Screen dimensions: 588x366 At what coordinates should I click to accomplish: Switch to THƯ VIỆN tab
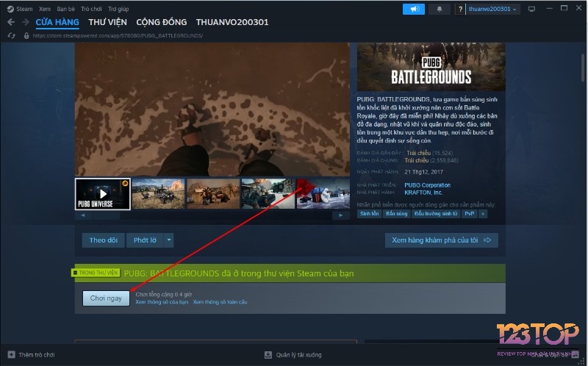107,22
